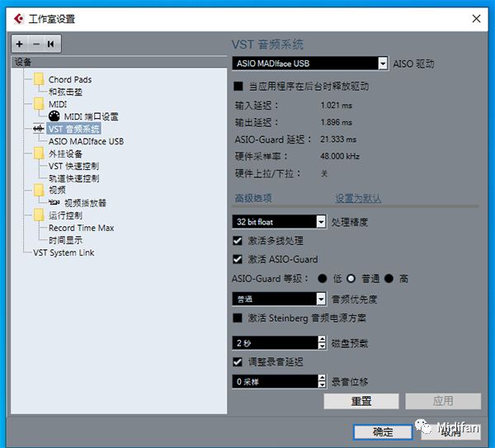Select VST System Link tree item
This screenshot has height=448, width=495.
[x=64, y=252]
